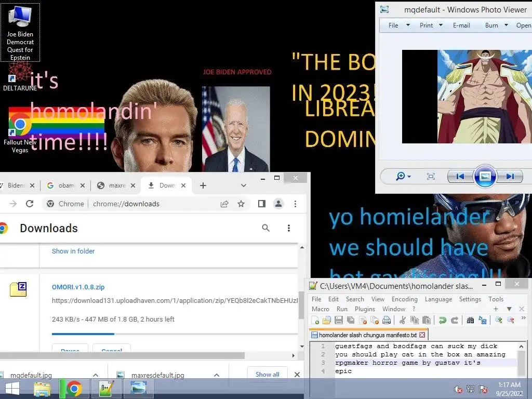Open the Downloads page more actions menu

pyautogui.click(x=289, y=228)
